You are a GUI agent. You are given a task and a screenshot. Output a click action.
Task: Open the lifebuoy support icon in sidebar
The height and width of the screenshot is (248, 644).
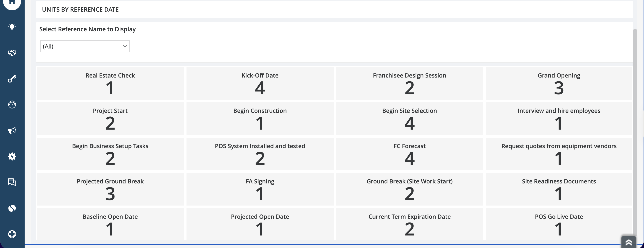pyautogui.click(x=12, y=234)
